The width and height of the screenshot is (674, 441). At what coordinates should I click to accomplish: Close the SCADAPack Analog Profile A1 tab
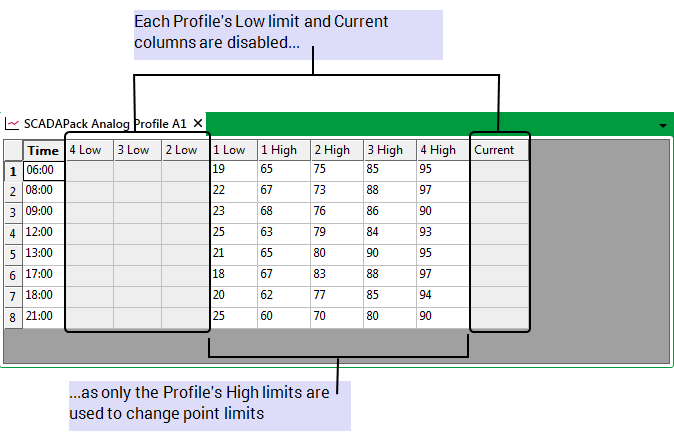pyautogui.click(x=198, y=123)
